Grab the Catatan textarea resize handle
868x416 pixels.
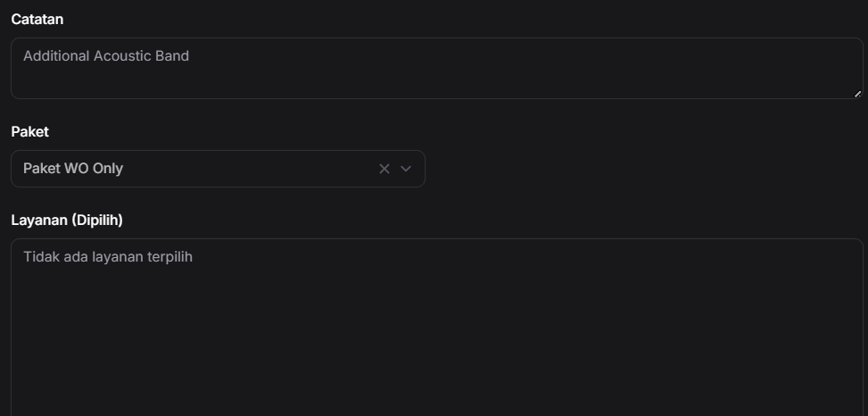click(x=857, y=93)
